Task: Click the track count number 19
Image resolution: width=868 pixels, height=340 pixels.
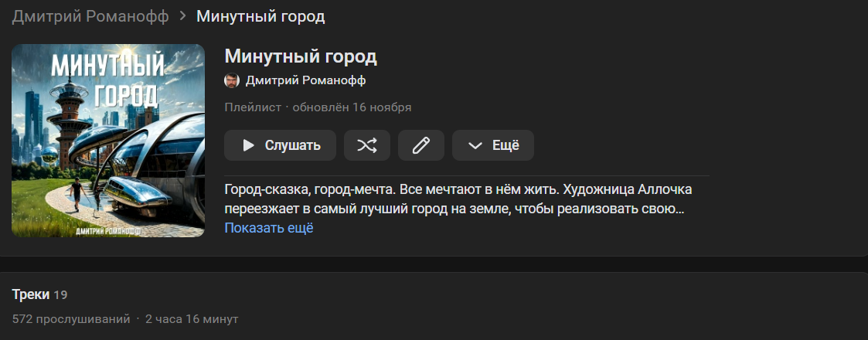Action: (x=61, y=295)
